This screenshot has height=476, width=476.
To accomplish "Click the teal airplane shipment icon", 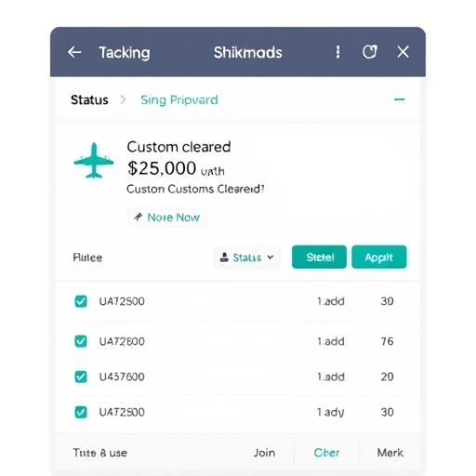I will [x=94, y=161].
